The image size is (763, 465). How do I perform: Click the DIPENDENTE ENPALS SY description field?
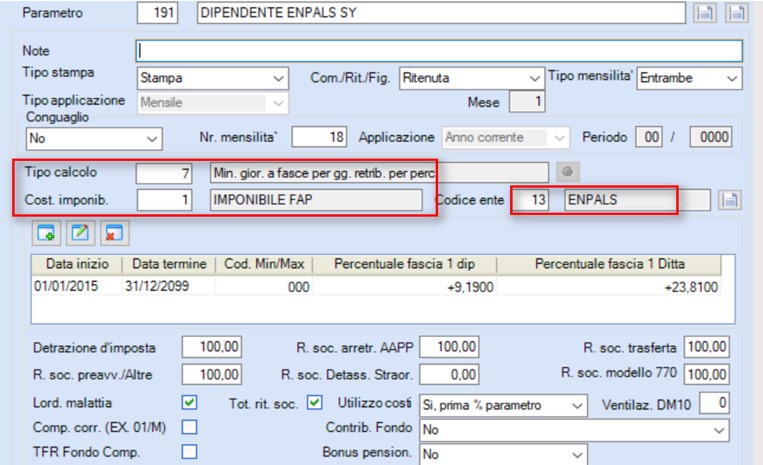click(x=441, y=13)
